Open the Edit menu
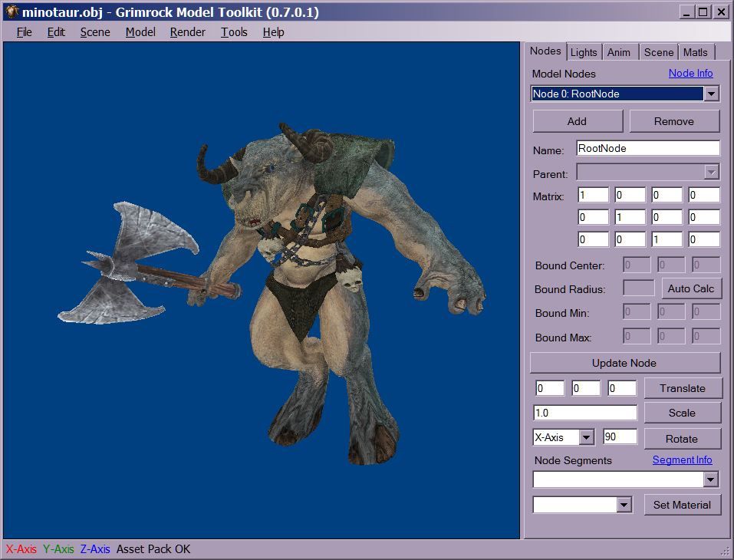 point(56,32)
